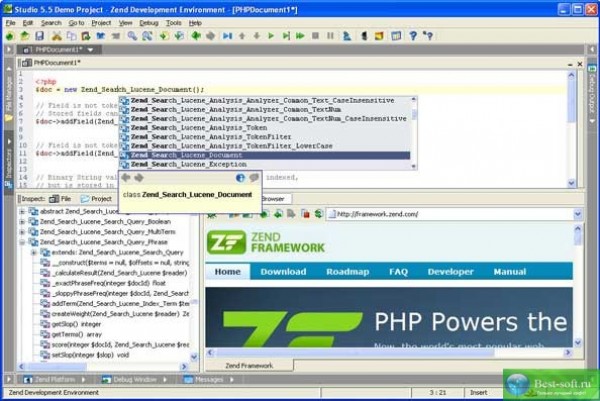
Task: Open the Edit menu
Action: point(28,23)
